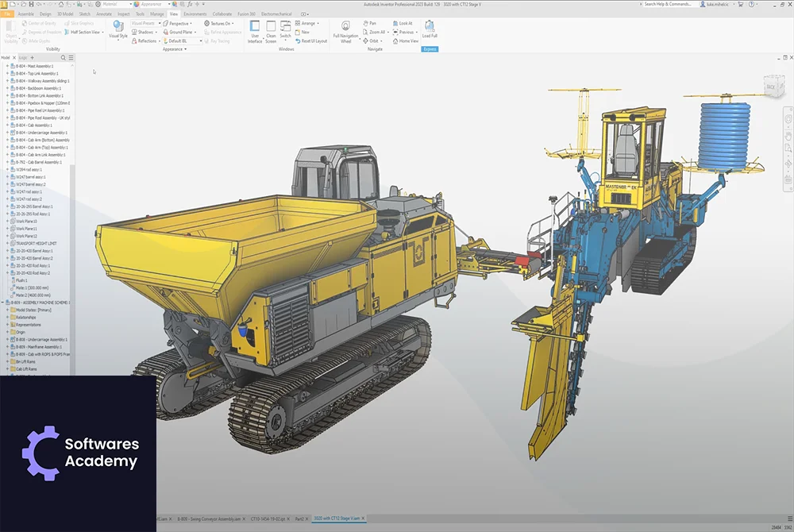This screenshot has height=532, width=794.
Task: Click the Visual Style icon
Action: pos(118,26)
